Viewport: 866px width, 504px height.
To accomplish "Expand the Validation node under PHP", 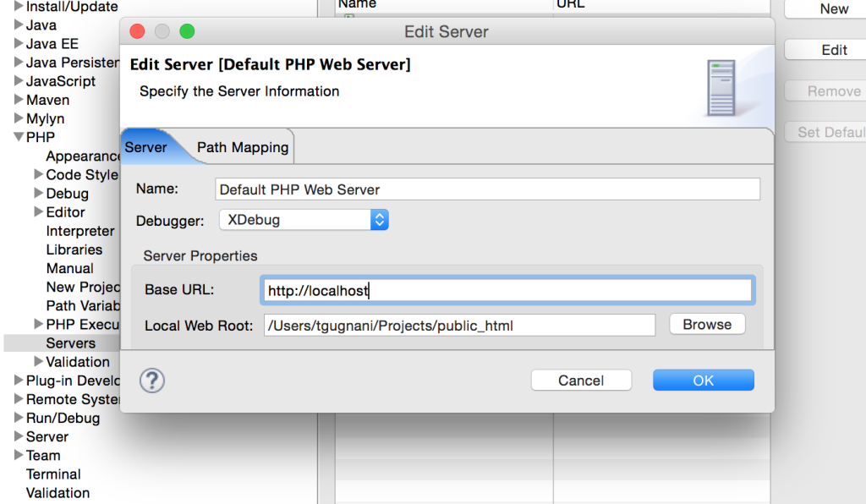I will 39,362.
